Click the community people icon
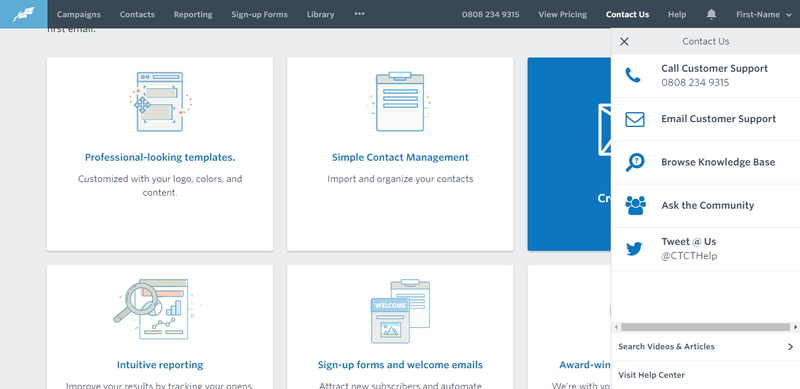Viewport: 800px width, 389px height. (x=635, y=205)
